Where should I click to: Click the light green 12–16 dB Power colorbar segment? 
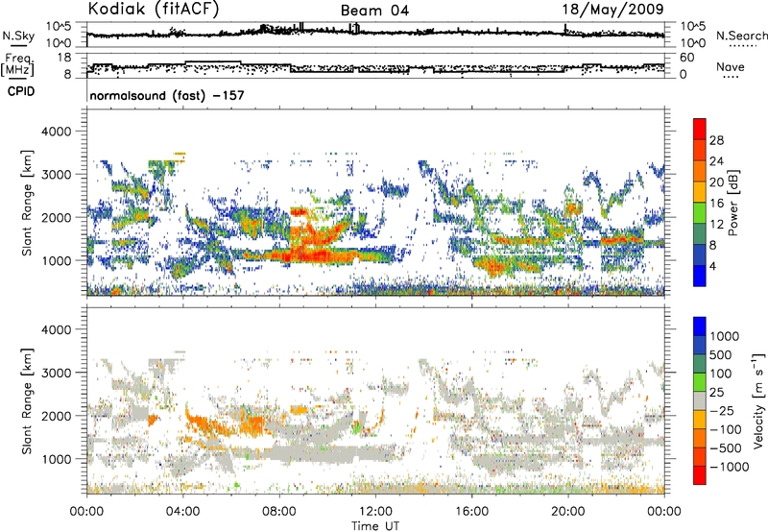pyautogui.click(x=700, y=213)
